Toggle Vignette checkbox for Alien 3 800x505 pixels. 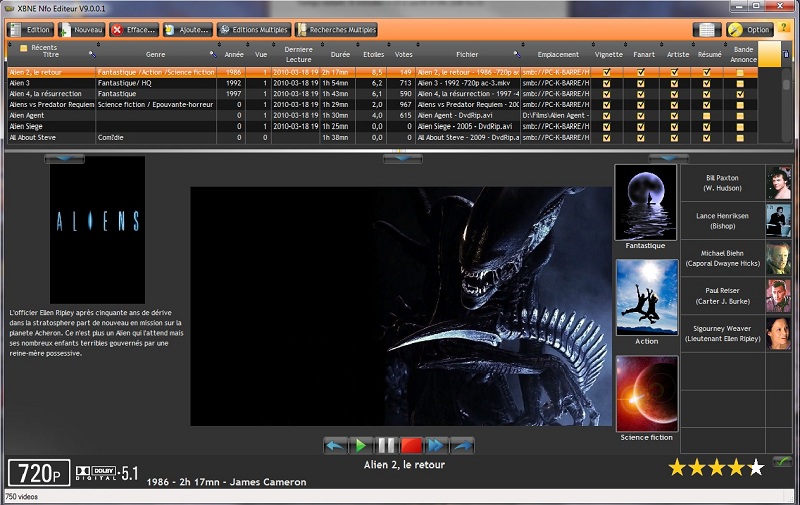607,84
